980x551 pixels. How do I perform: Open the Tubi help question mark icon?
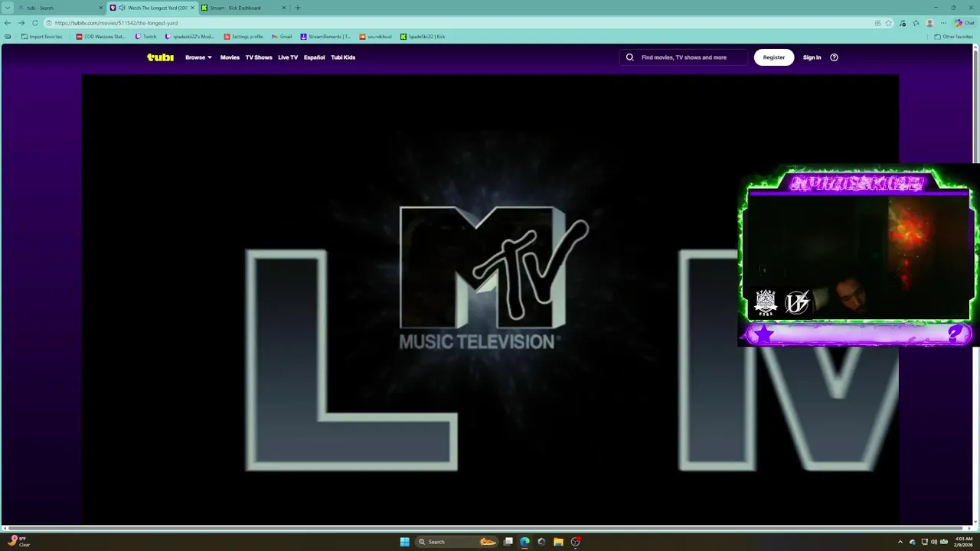tap(834, 57)
